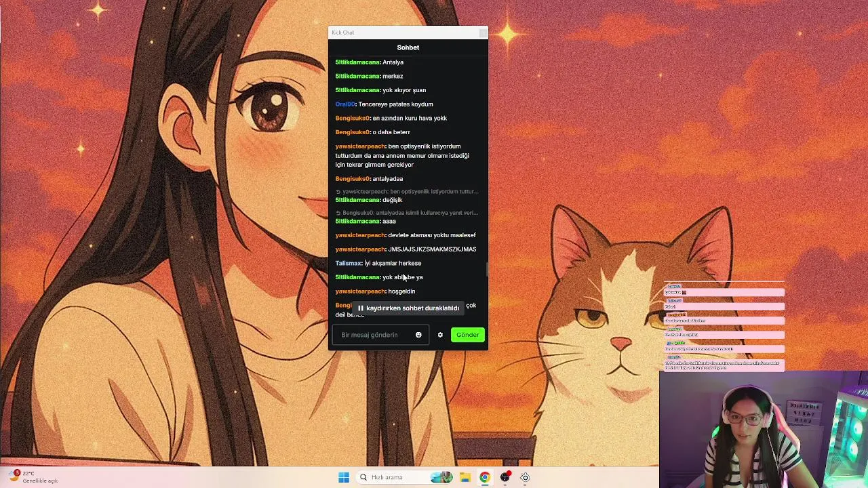Open the weather widget showing 22°C
This screenshot has width=868, height=488.
34,476
